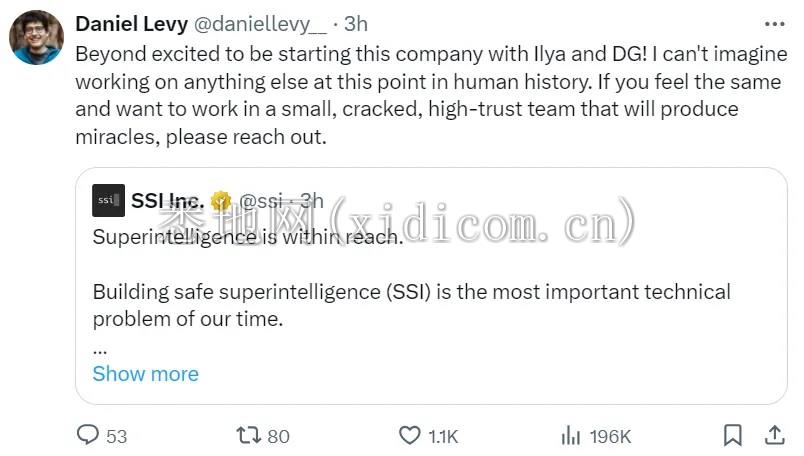Viewport: 804px width, 456px height.
Task: Open Daniel Levy's profile avatar
Action: [x=37, y=37]
